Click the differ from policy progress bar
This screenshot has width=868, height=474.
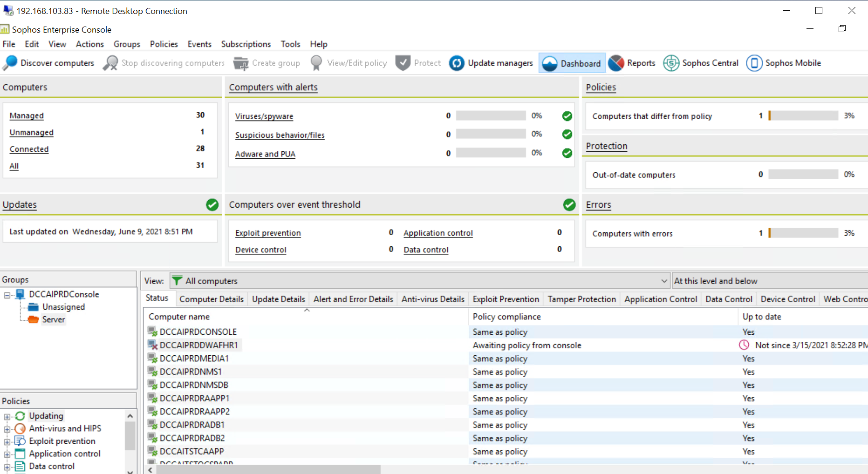coord(803,115)
